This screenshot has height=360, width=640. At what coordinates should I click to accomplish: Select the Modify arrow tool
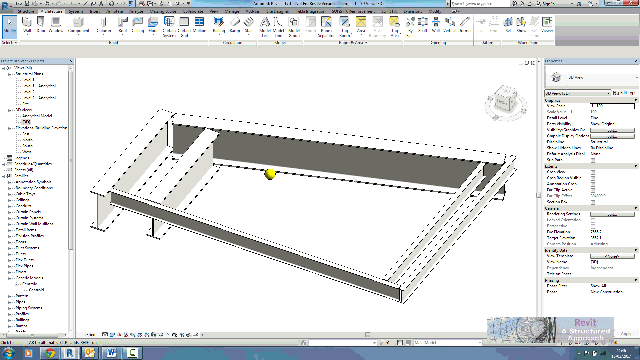[9, 26]
